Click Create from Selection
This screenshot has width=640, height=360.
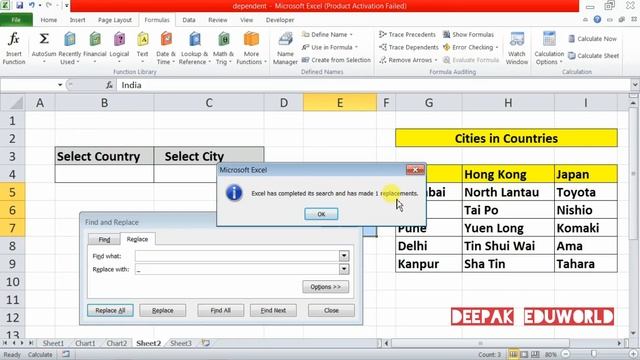click(x=336, y=60)
